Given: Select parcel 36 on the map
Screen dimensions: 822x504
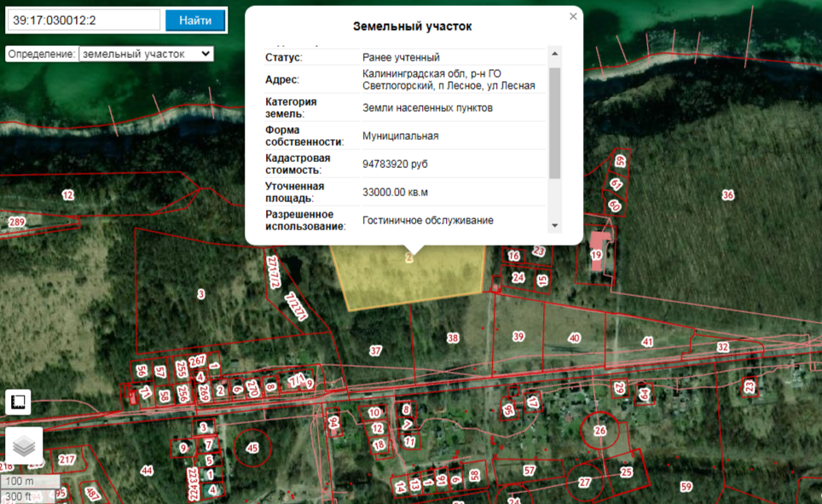Looking at the screenshot, I should coord(726,195).
